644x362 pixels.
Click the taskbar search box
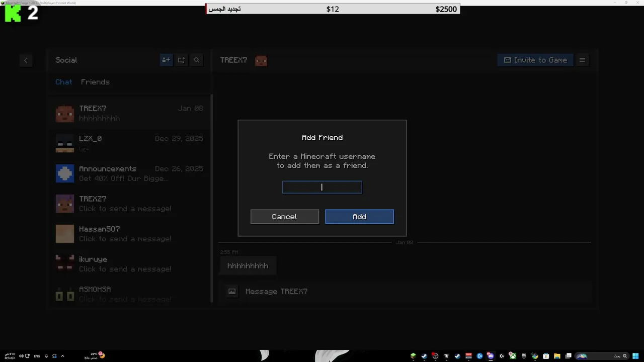click(x=601, y=356)
